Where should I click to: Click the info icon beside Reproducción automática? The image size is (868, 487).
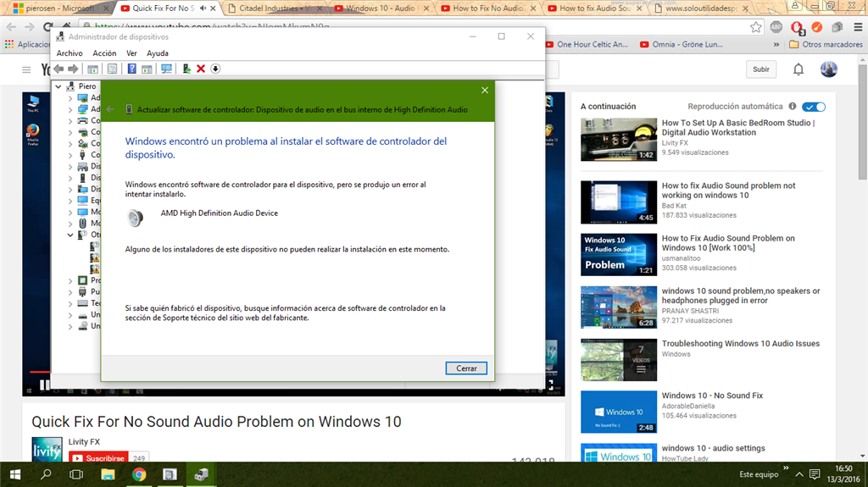click(x=793, y=106)
